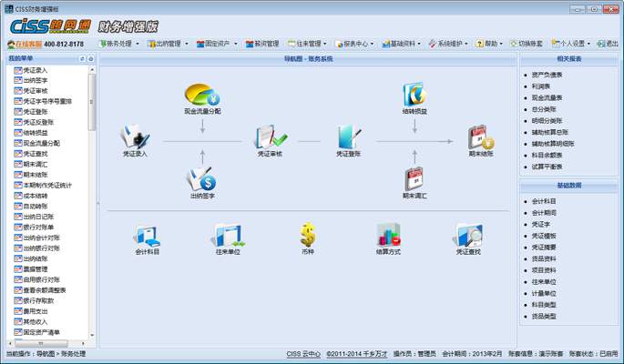Select the 凭证审核 icon in flowchart
The width and height of the screenshot is (624, 364).
point(271,137)
